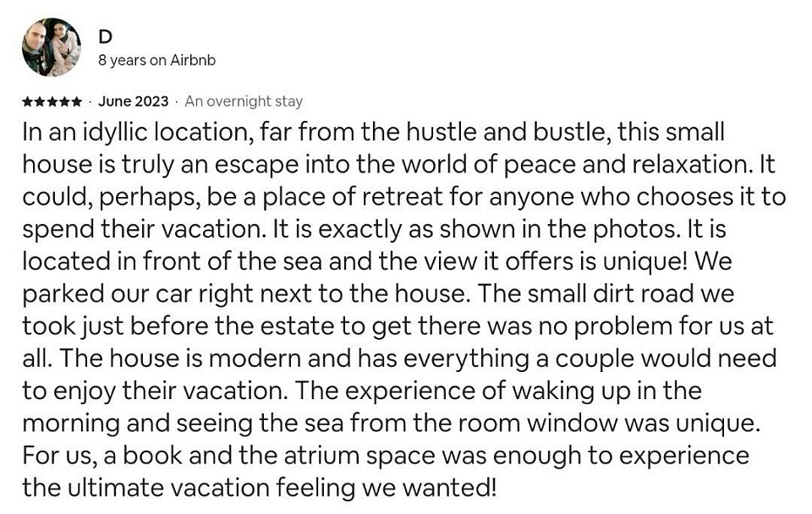
Task: Click the middle star of the rating
Action: (x=52, y=101)
